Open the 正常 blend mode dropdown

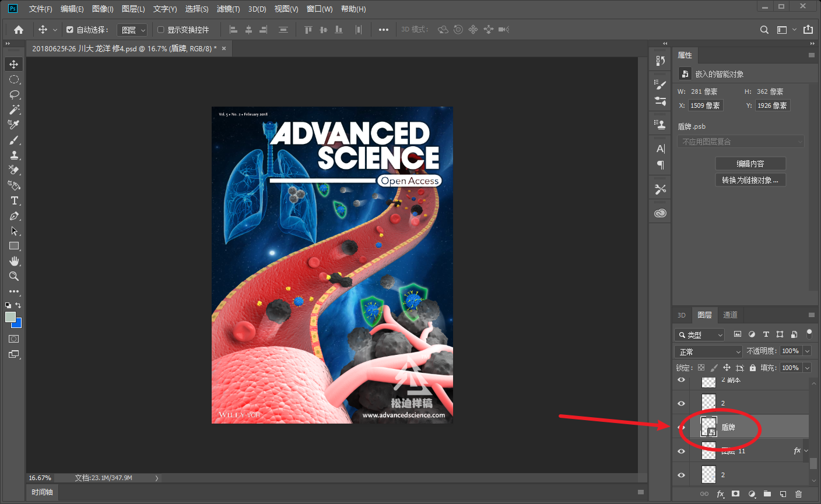click(708, 352)
